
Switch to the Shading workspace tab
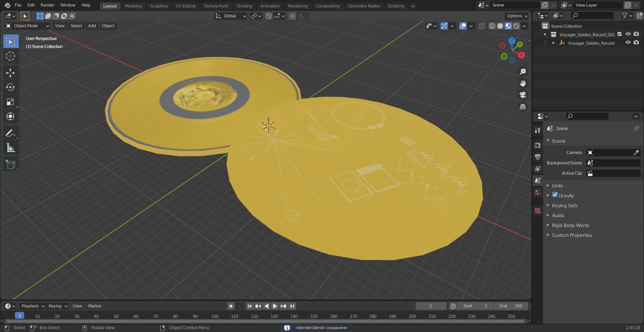(244, 6)
